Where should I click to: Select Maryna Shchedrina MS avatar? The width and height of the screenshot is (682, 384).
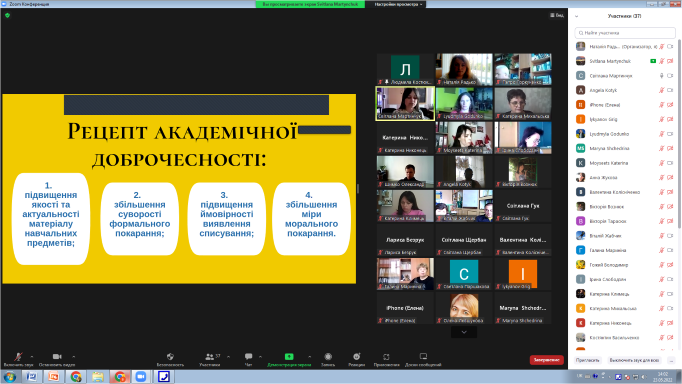[580, 148]
